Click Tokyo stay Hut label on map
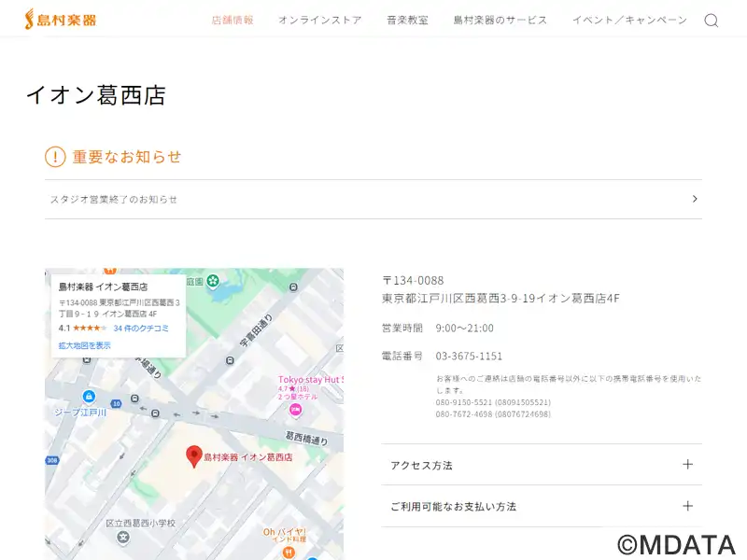 [x=311, y=380]
